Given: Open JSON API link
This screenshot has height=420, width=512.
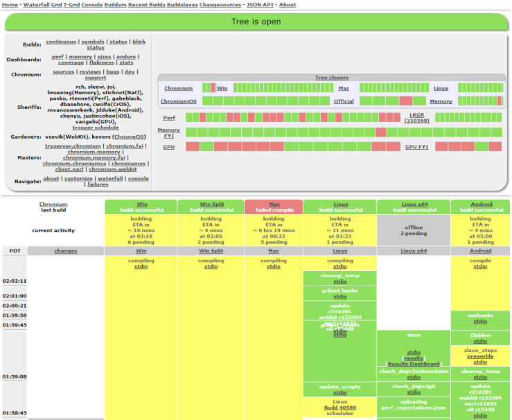Looking at the screenshot, I should pos(260,5).
